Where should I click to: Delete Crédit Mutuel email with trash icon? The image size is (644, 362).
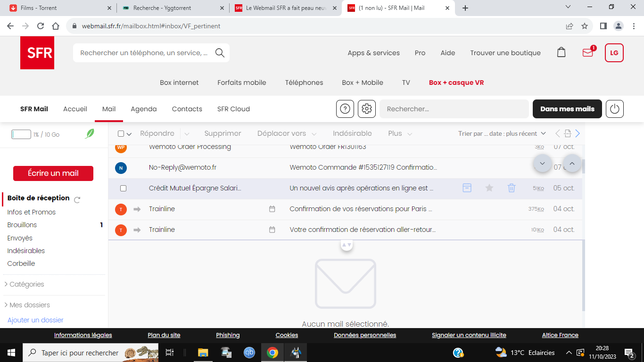512,188
